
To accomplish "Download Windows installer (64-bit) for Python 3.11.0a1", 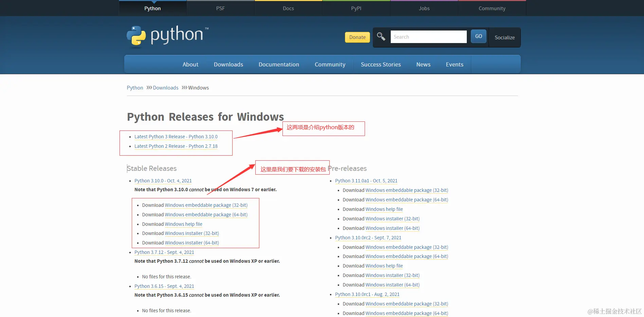I will click(392, 228).
